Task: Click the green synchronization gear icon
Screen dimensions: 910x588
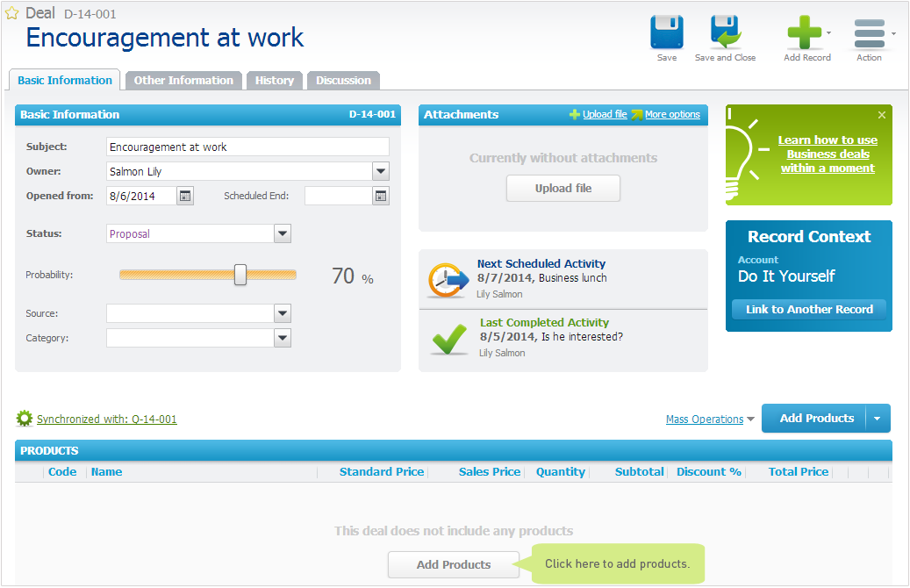Action: pos(25,419)
